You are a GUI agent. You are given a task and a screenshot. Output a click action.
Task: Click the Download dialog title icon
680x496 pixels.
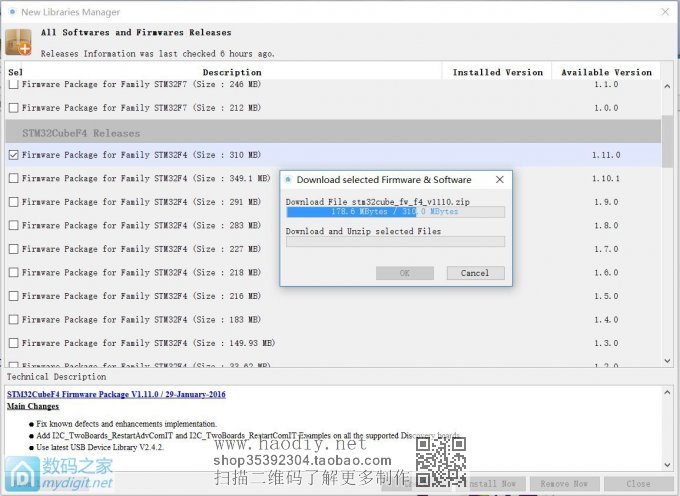click(288, 180)
